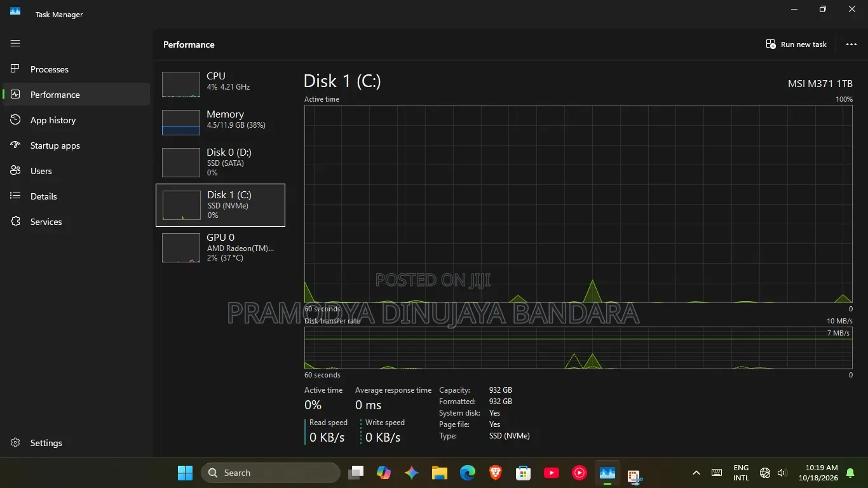Image resolution: width=868 pixels, height=488 pixels.
Task: Open Task View from the taskbar
Action: click(x=356, y=473)
